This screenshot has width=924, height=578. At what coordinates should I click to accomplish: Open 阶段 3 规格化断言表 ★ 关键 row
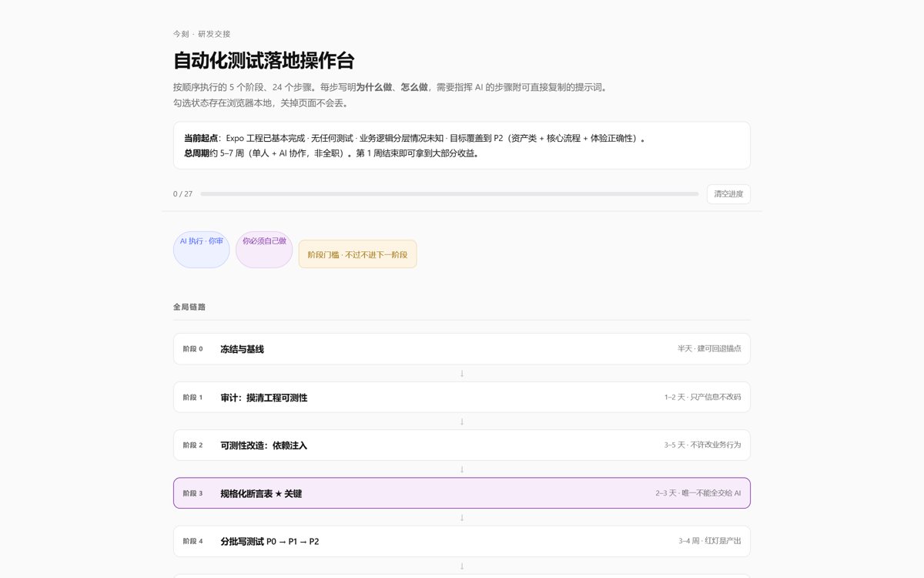coord(462,493)
